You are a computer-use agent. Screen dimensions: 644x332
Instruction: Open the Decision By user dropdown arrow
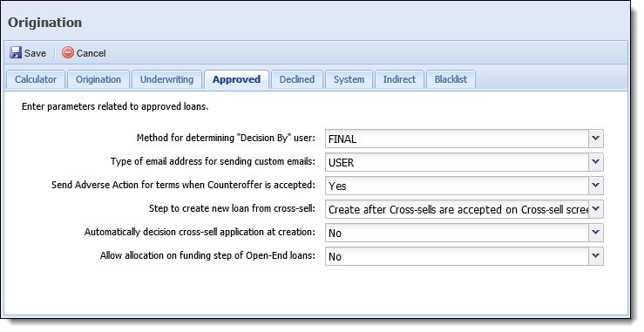point(596,139)
